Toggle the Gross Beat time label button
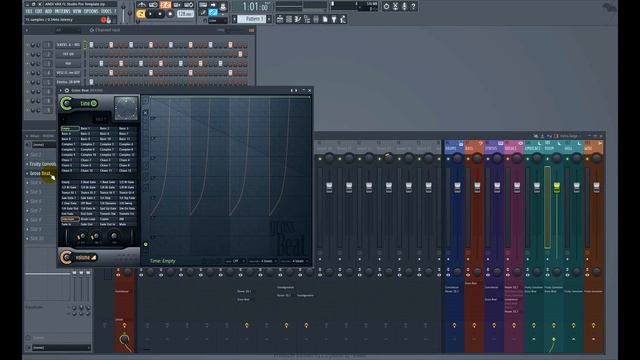 88,103
